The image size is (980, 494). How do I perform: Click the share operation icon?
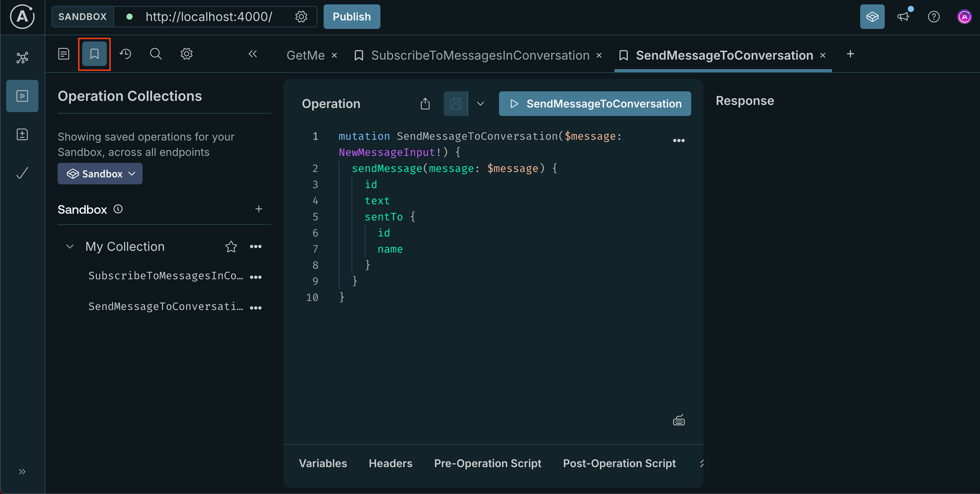click(x=426, y=104)
